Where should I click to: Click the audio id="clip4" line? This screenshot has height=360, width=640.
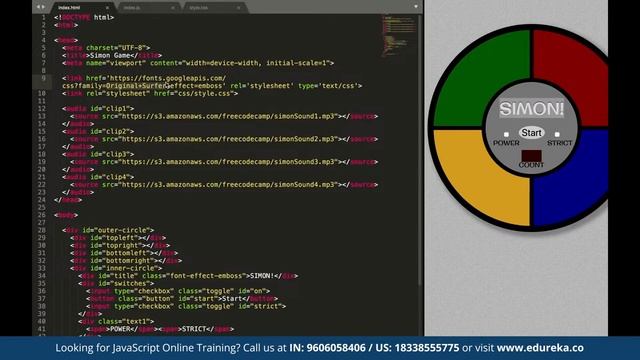pyautogui.click(x=98, y=177)
